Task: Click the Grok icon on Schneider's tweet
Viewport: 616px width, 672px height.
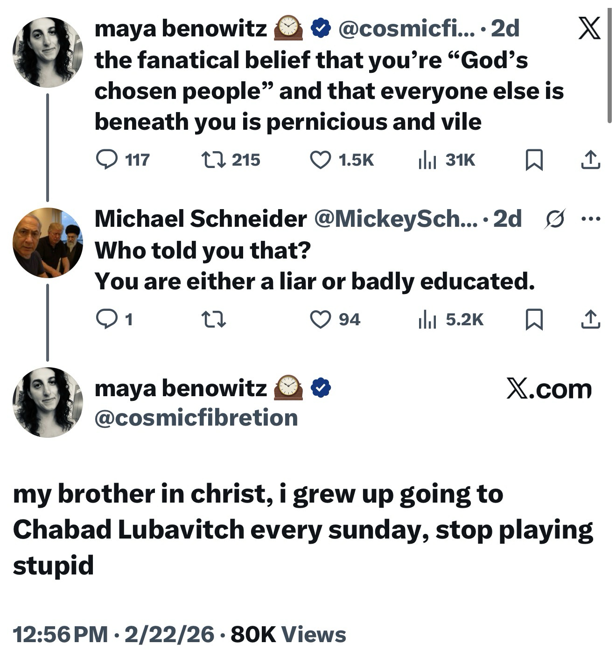Action: pos(555,218)
